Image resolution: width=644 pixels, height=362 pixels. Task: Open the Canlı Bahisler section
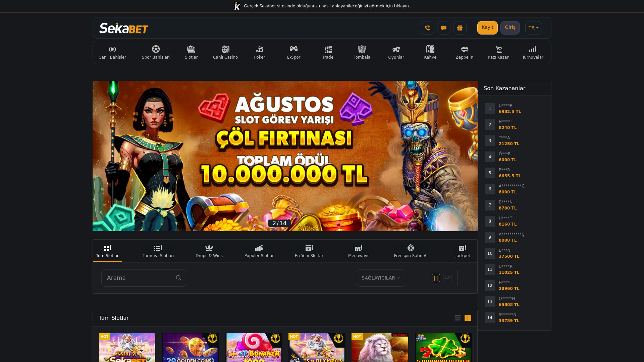pos(112,53)
